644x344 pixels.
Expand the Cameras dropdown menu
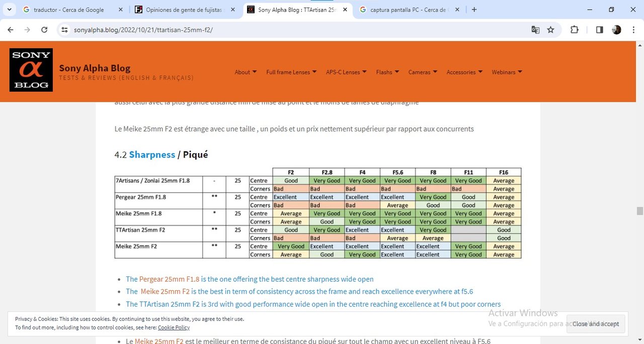tap(422, 72)
